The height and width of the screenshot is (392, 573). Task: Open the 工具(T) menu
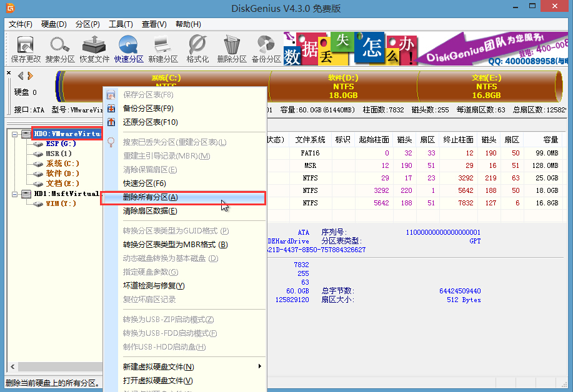(121, 24)
